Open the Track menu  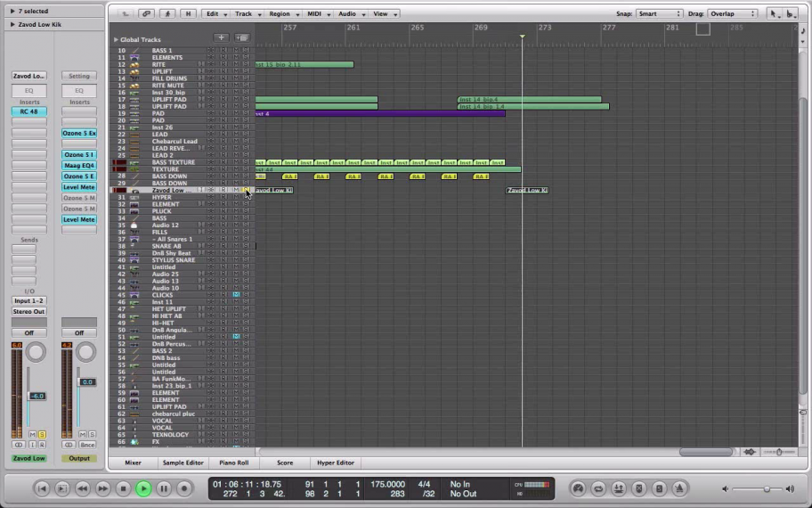click(x=247, y=14)
